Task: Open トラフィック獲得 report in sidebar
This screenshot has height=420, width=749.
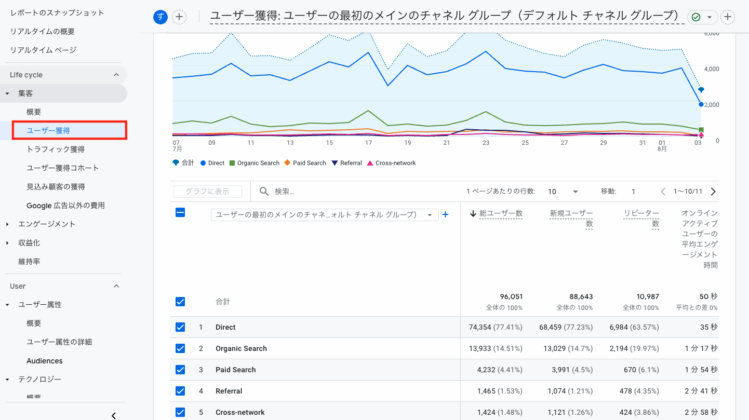Action: (x=55, y=149)
